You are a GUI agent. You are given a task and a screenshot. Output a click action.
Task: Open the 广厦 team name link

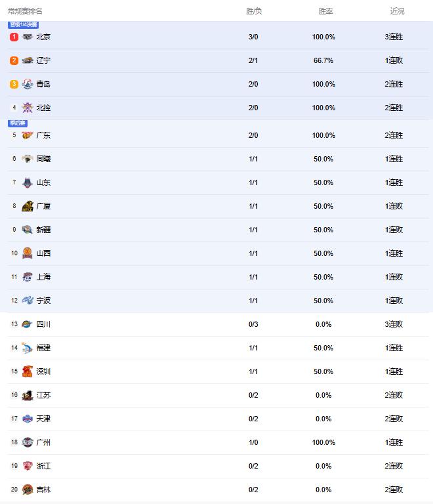(43, 206)
